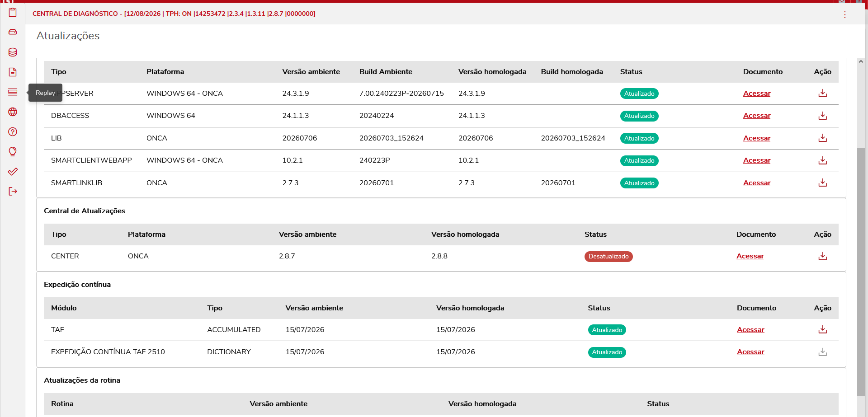868x417 pixels.
Task: Open the Replay list icon in sidebar
Action: (13, 92)
